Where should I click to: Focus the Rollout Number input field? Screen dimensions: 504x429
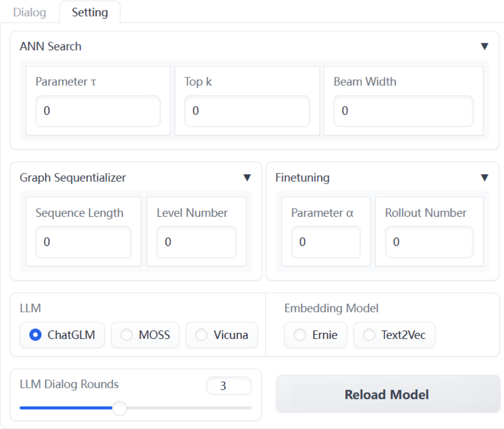coord(429,242)
